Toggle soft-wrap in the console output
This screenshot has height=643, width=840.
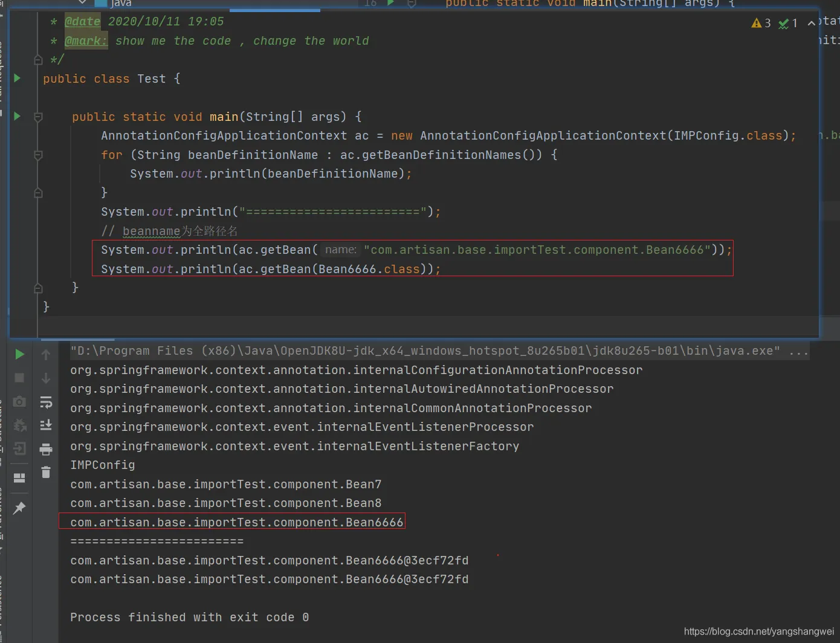46,402
